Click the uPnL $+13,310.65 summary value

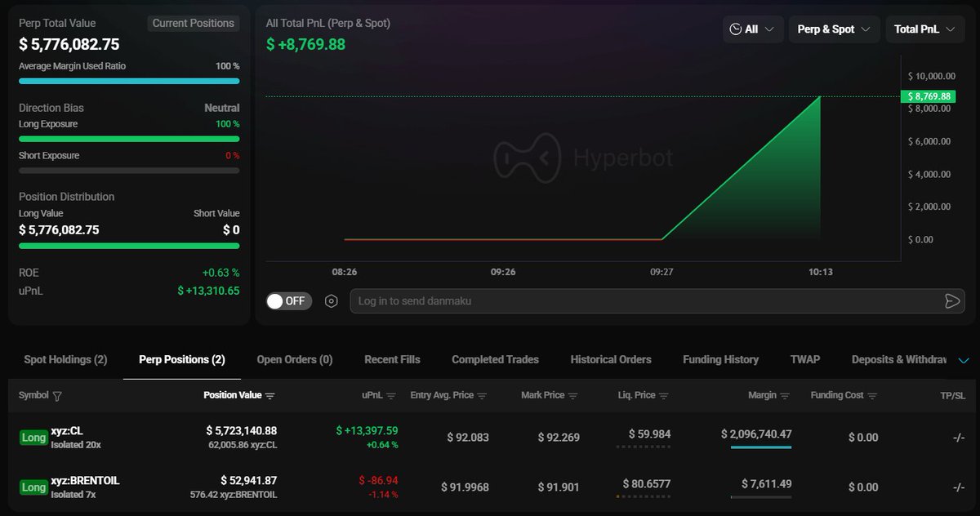[x=208, y=291]
